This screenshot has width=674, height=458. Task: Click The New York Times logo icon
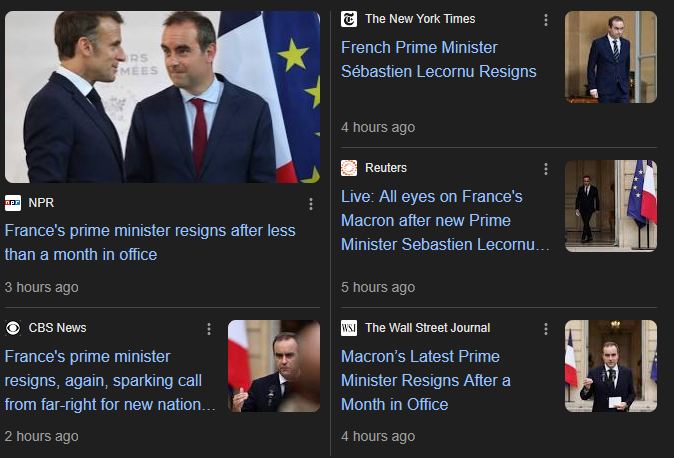coord(349,19)
